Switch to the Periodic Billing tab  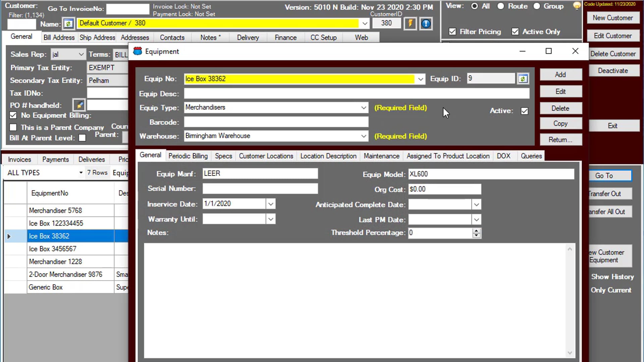click(x=188, y=156)
